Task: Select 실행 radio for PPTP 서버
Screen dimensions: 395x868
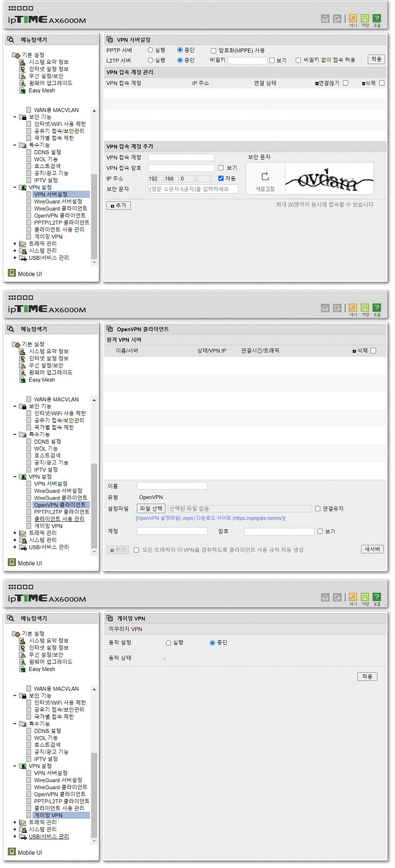Action: tap(151, 50)
